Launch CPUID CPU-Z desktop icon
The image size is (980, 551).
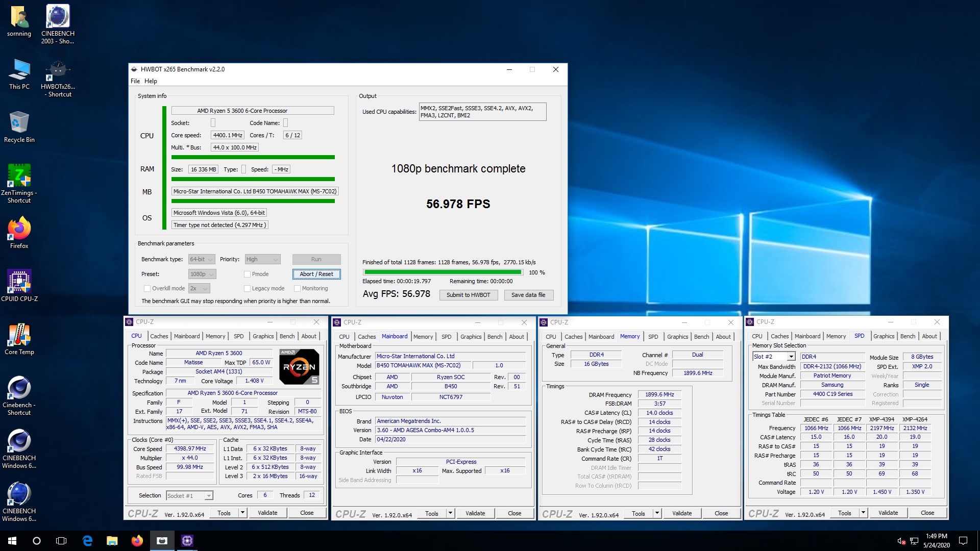[x=19, y=286]
